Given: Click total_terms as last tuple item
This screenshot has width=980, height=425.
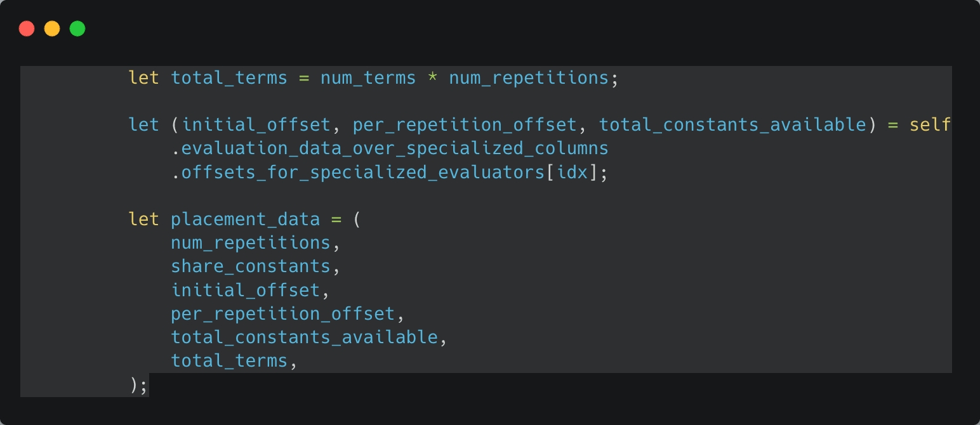Looking at the screenshot, I should 229,361.
